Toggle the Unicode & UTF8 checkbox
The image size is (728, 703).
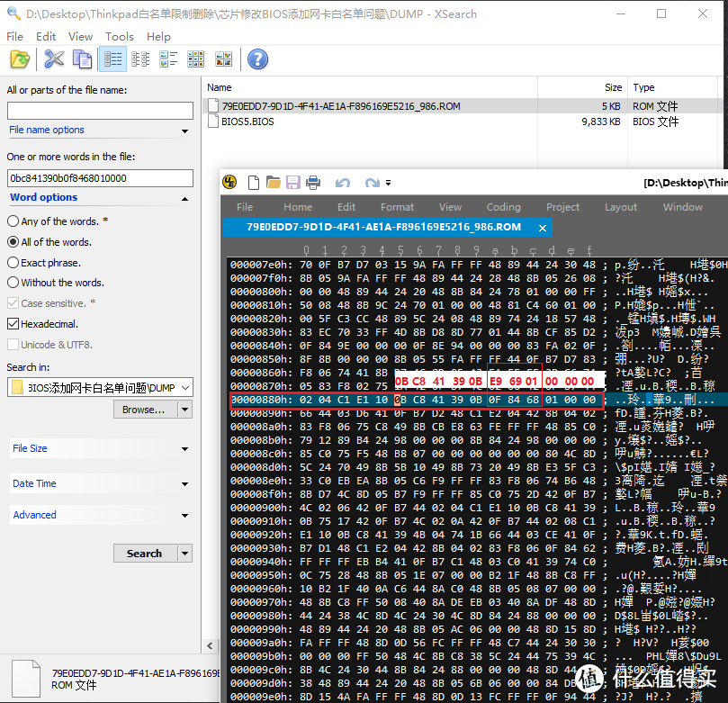point(13,345)
